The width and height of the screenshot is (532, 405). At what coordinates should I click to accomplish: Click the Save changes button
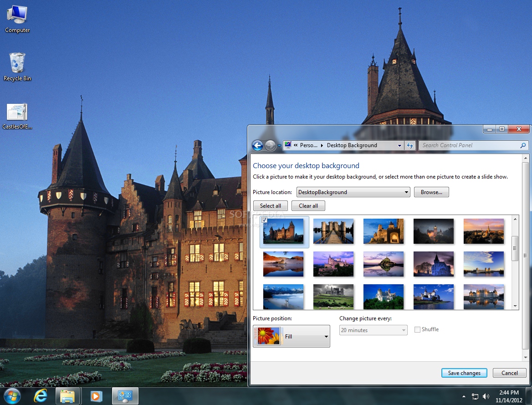coord(464,373)
